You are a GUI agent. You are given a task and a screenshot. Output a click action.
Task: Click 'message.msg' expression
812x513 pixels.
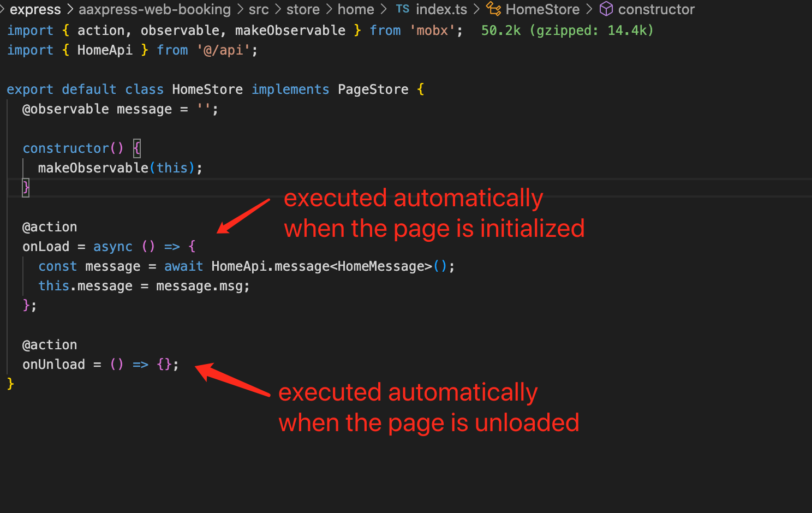pos(200,286)
